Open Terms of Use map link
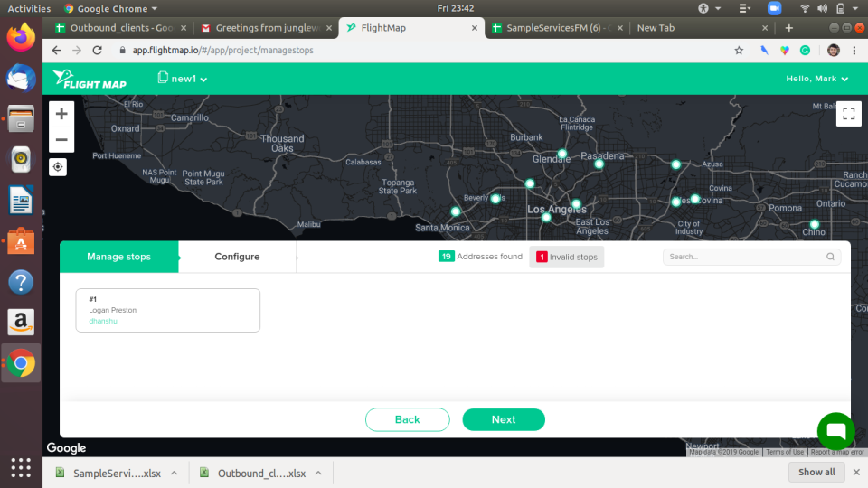This screenshot has height=488, width=868. tap(785, 452)
